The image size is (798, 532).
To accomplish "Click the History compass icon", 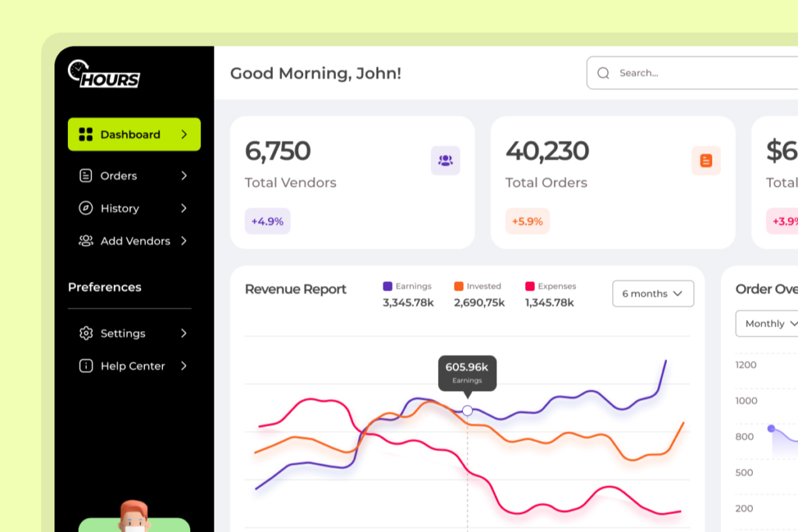I will 86,209.
